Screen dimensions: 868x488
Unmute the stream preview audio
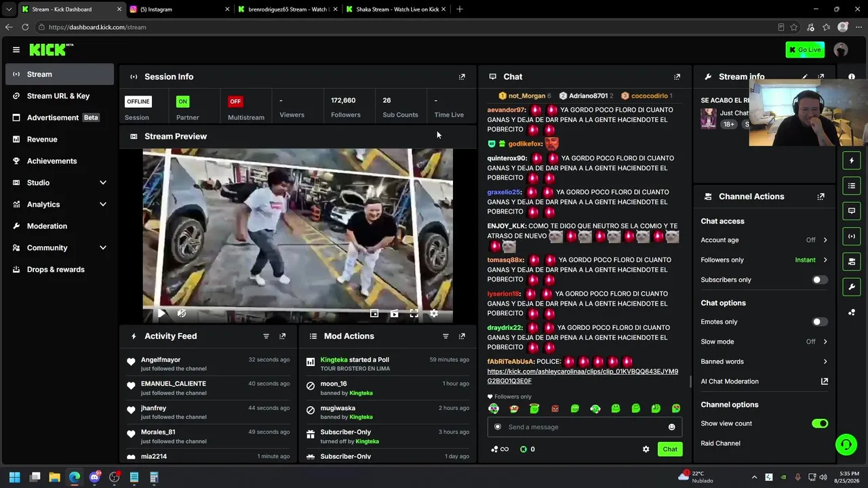pyautogui.click(x=182, y=313)
